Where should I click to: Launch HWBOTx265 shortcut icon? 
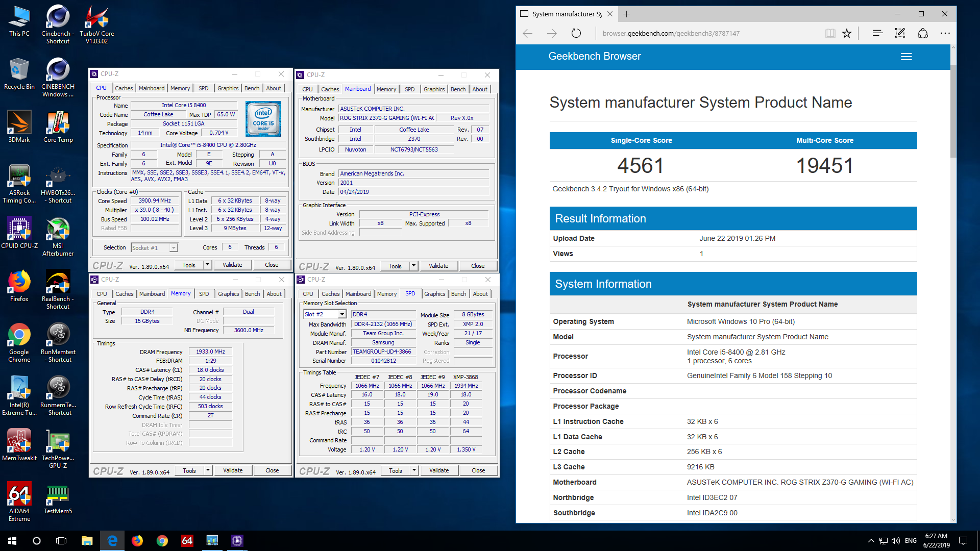coord(58,184)
